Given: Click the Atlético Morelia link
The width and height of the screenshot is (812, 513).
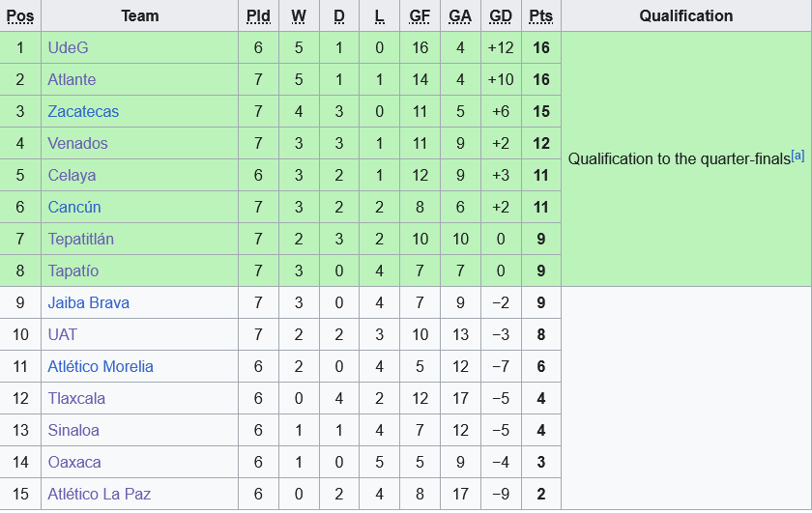Looking at the screenshot, I should [x=101, y=366].
